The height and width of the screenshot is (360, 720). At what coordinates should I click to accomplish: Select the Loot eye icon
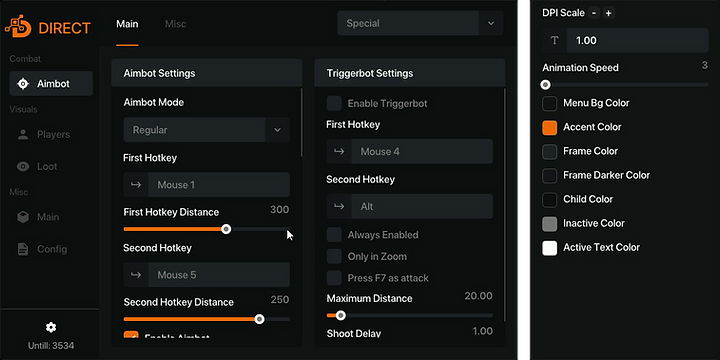(22, 167)
